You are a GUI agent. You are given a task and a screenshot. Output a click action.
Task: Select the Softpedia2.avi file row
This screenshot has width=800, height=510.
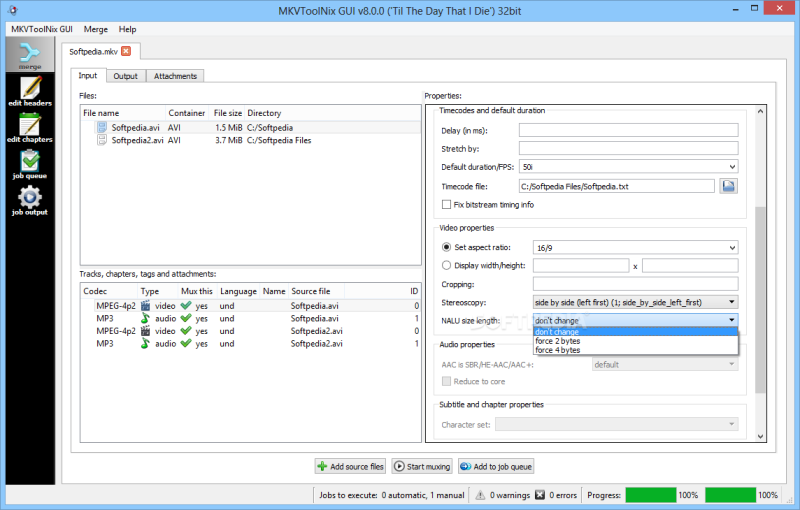pos(251,140)
